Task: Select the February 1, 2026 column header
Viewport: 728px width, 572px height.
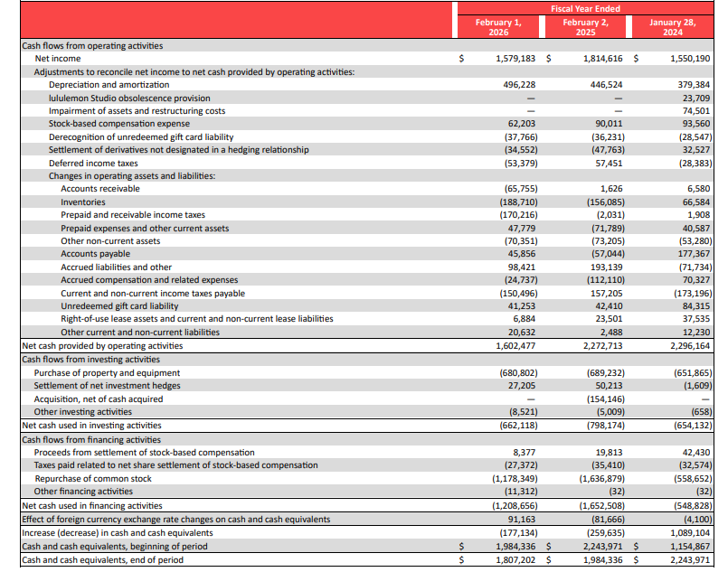Action: click(498, 26)
